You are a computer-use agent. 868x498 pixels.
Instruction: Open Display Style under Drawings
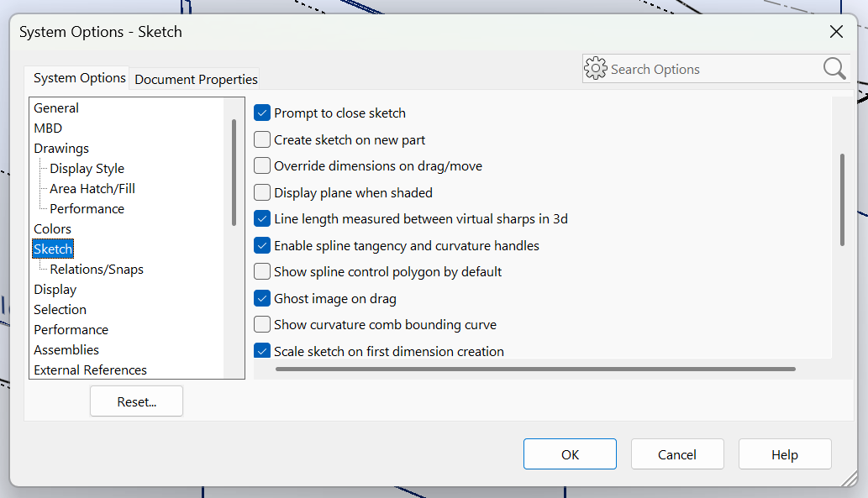[x=87, y=169]
